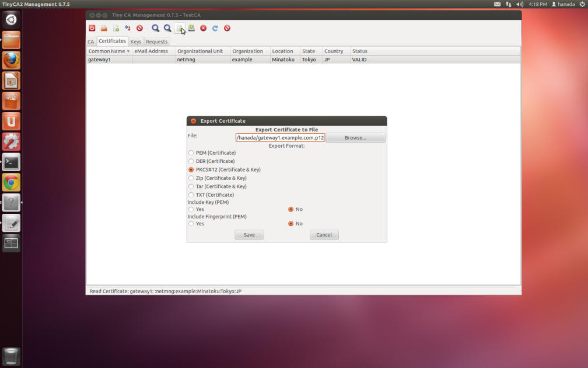
Task: Click the Export certificate green arrow toolbar icon
Action: [x=191, y=28]
